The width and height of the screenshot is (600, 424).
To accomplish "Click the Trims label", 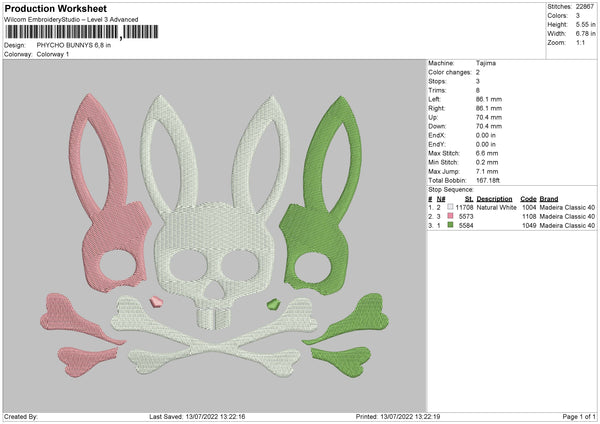I will (x=437, y=90).
